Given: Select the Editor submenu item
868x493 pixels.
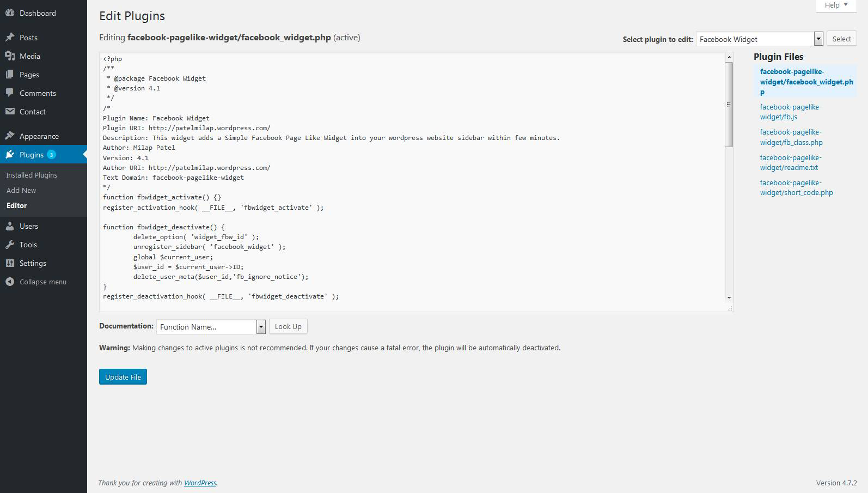Looking at the screenshot, I should coord(17,205).
